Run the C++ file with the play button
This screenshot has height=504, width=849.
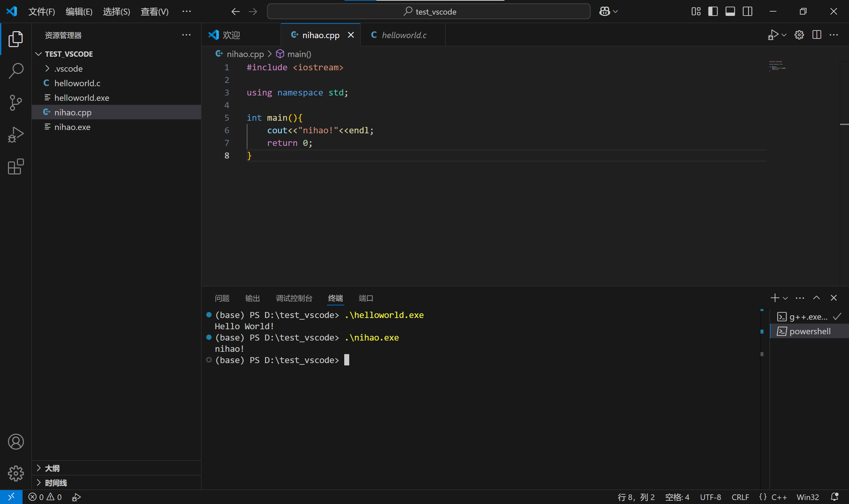point(773,34)
